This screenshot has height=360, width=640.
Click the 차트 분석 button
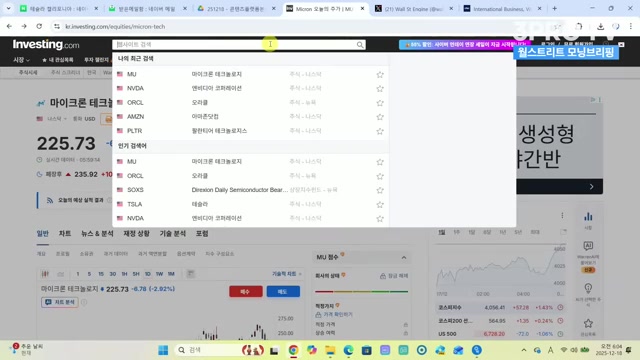pyautogui.click(x=60, y=302)
